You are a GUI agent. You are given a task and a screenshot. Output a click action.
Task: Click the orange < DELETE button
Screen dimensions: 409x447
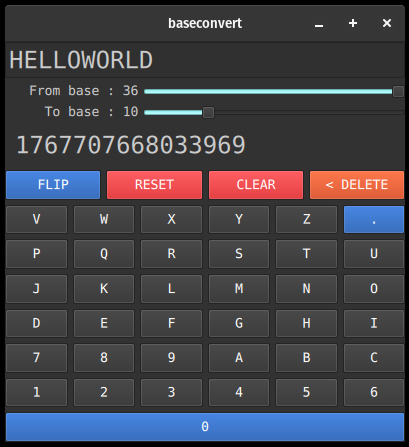(x=357, y=185)
